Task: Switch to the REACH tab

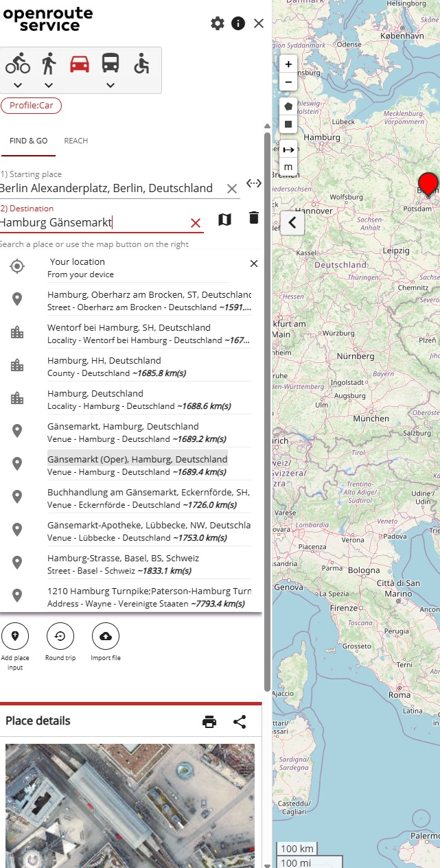Action: 76,141
